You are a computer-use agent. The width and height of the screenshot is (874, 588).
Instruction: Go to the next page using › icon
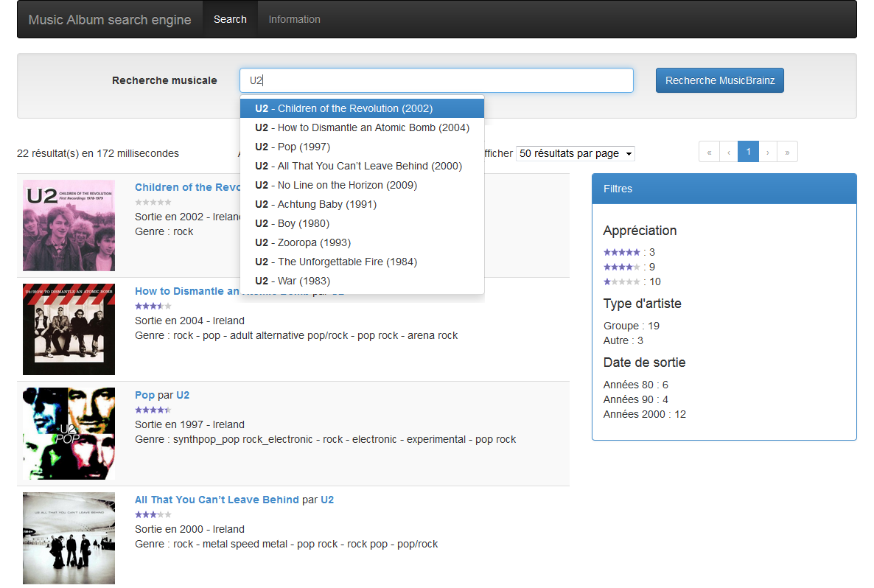click(768, 151)
